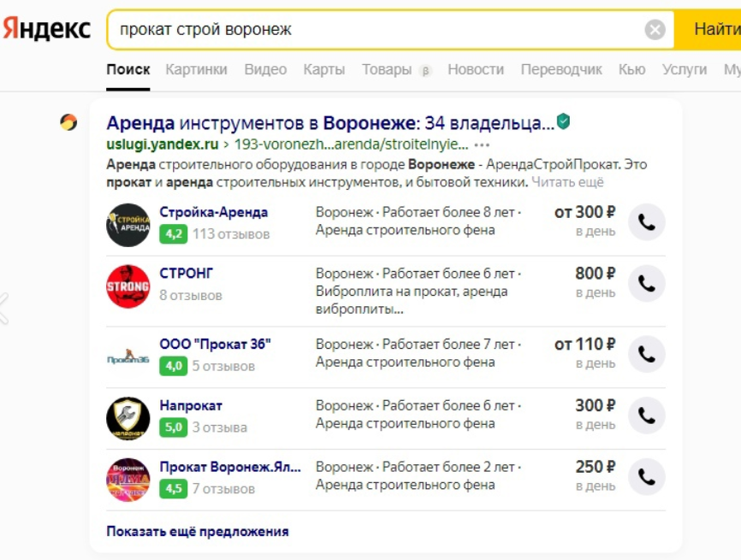Image resolution: width=741 pixels, height=560 pixels.
Task: Open the Прокат Воронеж.Ял... logo thumbnail
Action: (x=128, y=480)
